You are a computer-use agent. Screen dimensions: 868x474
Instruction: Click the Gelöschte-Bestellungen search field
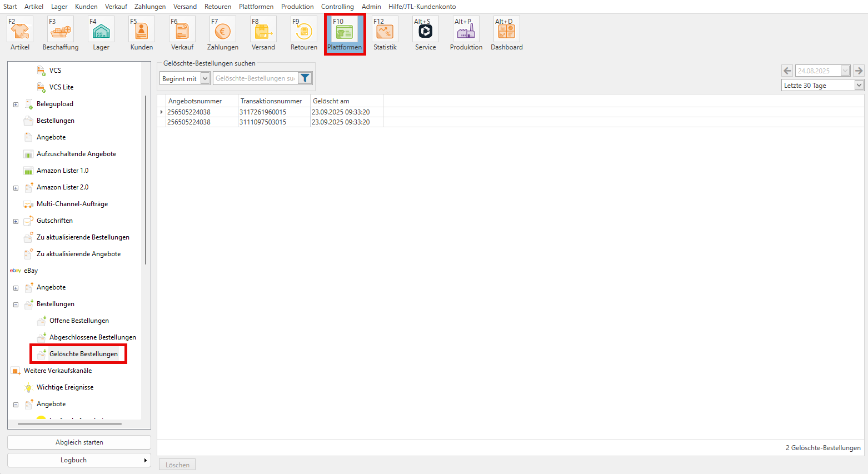255,78
